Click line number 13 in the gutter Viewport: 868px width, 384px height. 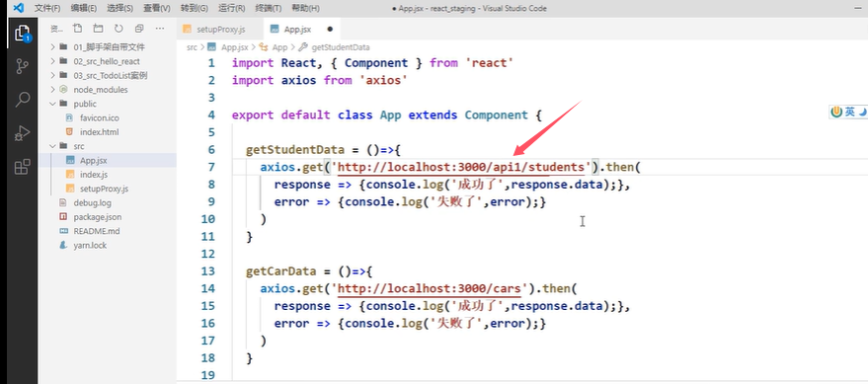tap(208, 271)
